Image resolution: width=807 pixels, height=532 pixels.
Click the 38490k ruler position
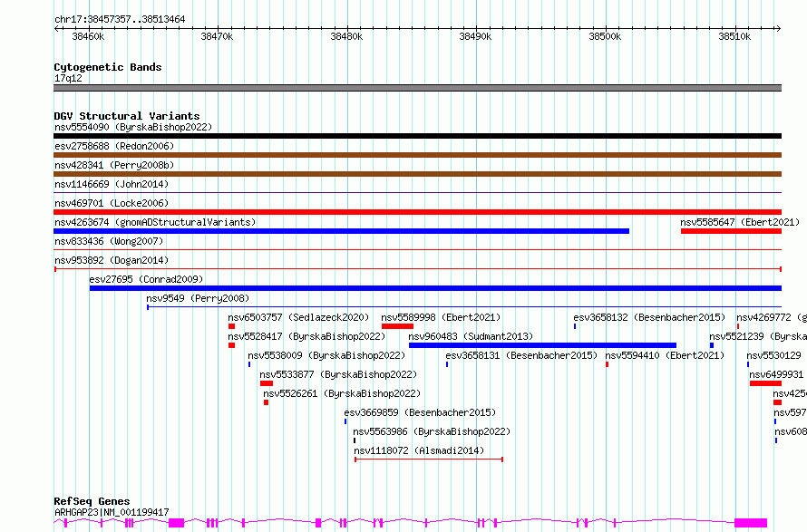[475, 36]
